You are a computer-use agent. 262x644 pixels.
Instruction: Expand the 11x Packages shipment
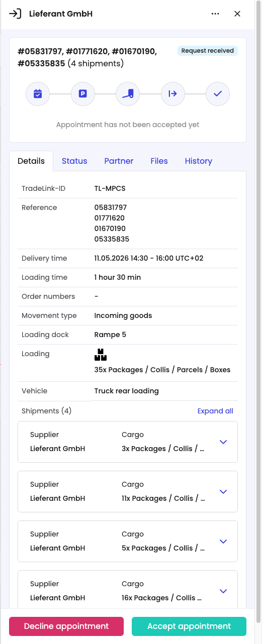[224, 492]
